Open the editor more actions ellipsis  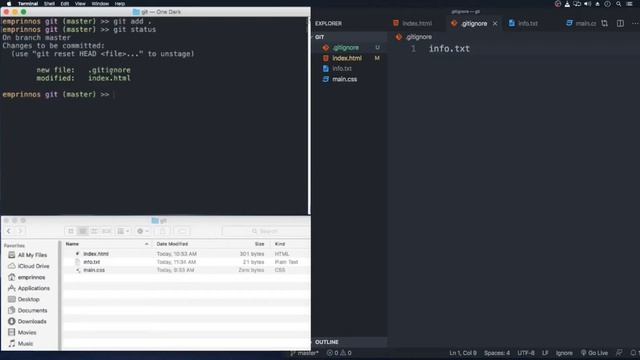click(x=635, y=23)
